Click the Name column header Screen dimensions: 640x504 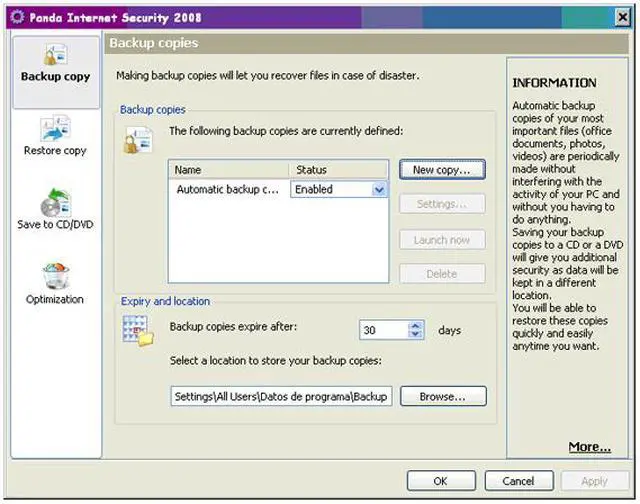[x=229, y=170]
